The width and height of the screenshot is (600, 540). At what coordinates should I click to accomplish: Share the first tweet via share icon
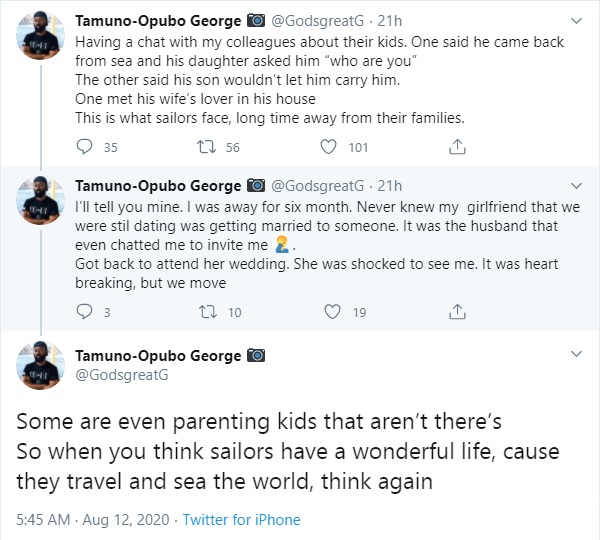click(457, 148)
